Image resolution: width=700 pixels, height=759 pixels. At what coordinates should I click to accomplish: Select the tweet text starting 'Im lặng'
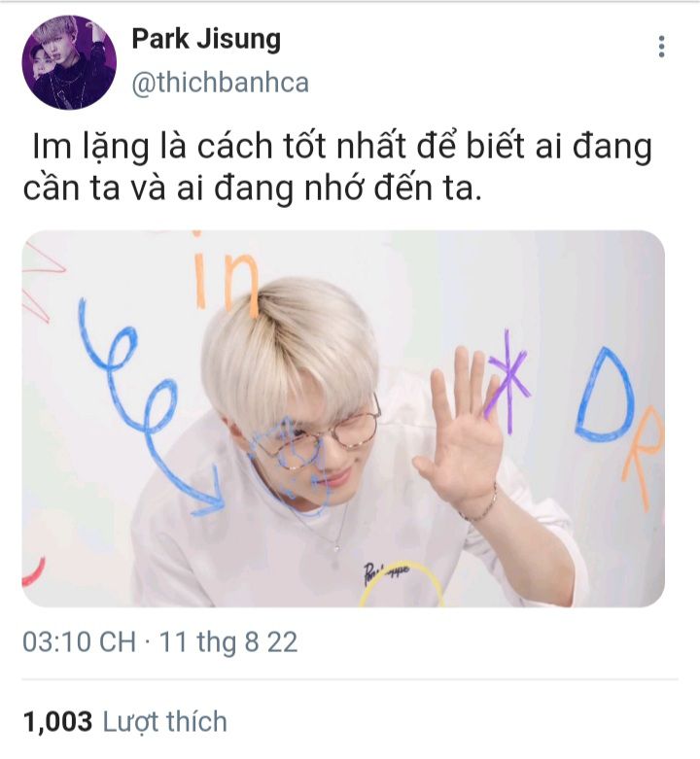pos(337,166)
